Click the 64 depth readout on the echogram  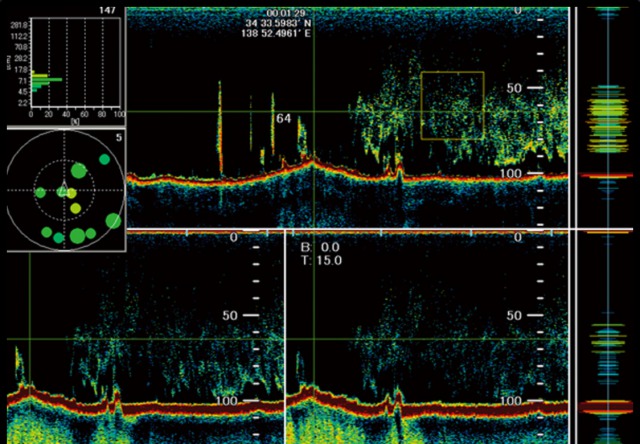pos(283,119)
